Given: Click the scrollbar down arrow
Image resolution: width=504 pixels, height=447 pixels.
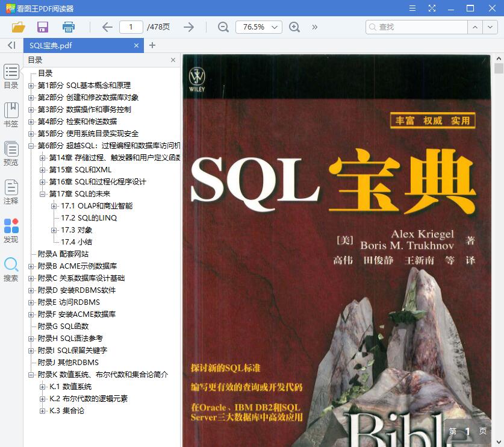Looking at the screenshot, I should (499, 442).
